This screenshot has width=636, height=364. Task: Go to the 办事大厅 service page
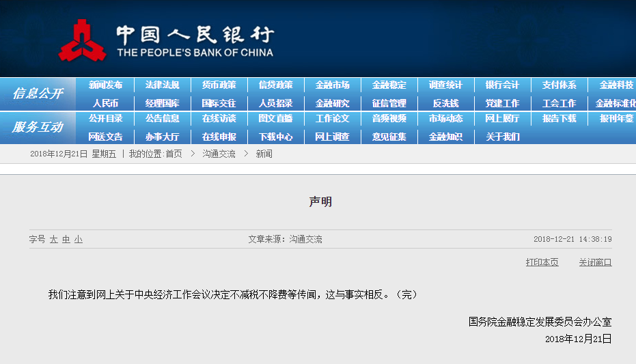162,137
